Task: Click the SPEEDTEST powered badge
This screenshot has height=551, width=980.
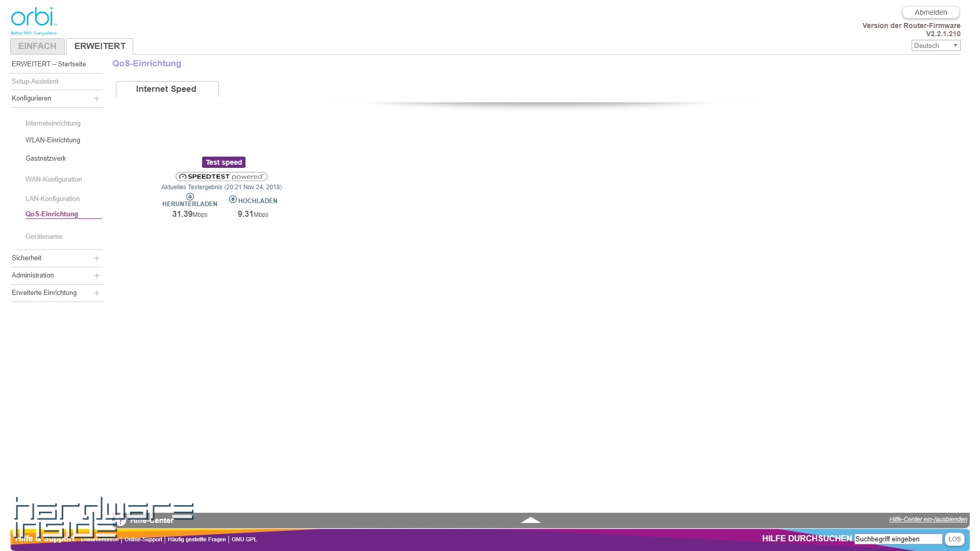Action: point(222,177)
